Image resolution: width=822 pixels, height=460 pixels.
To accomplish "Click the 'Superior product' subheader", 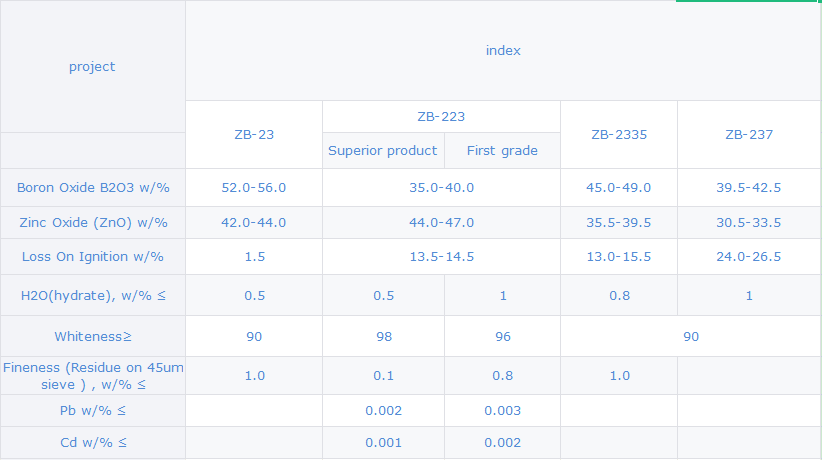I will pos(383,151).
